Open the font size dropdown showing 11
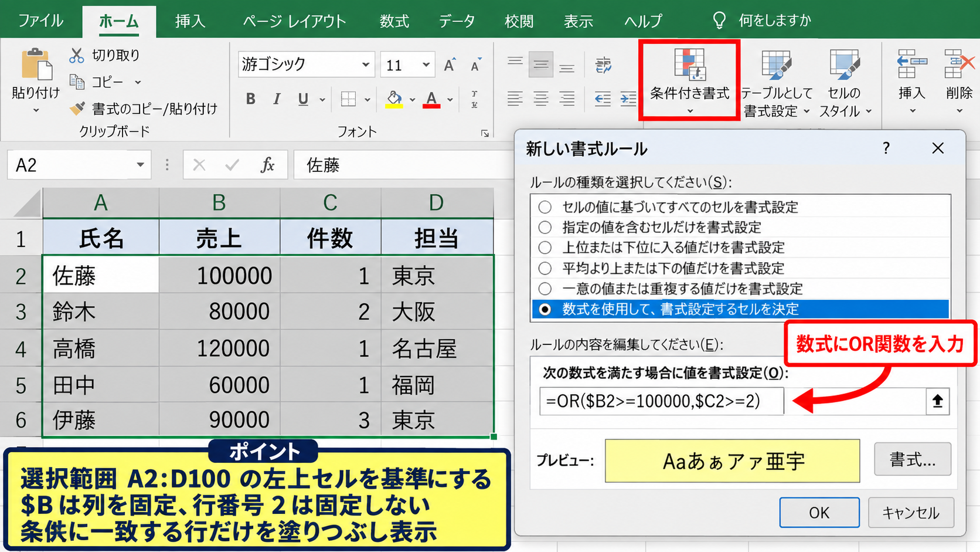This screenshot has height=552, width=980. click(x=426, y=65)
